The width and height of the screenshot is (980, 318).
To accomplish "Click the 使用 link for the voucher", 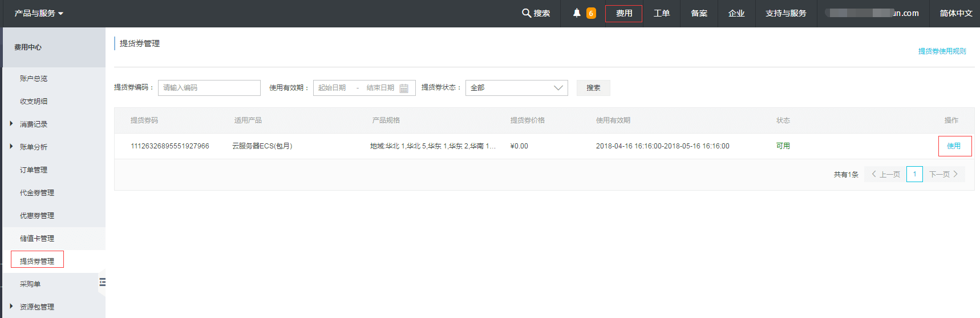I will pyautogui.click(x=954, y=146).
